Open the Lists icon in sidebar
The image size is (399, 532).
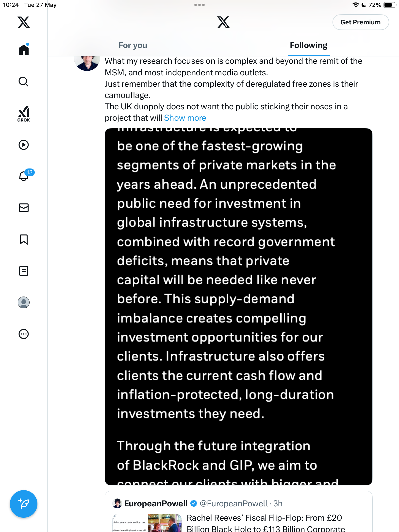coord(24,271)
